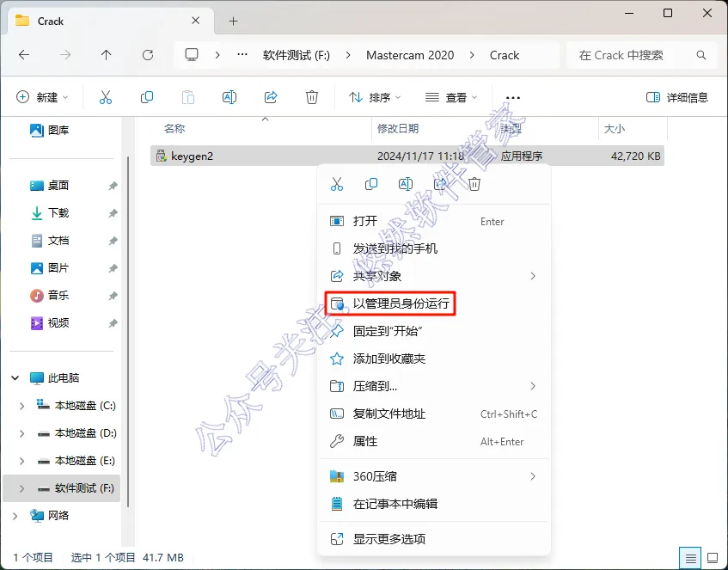Select the keygen2 file row
728x570 pixels.
coord(407,156)
